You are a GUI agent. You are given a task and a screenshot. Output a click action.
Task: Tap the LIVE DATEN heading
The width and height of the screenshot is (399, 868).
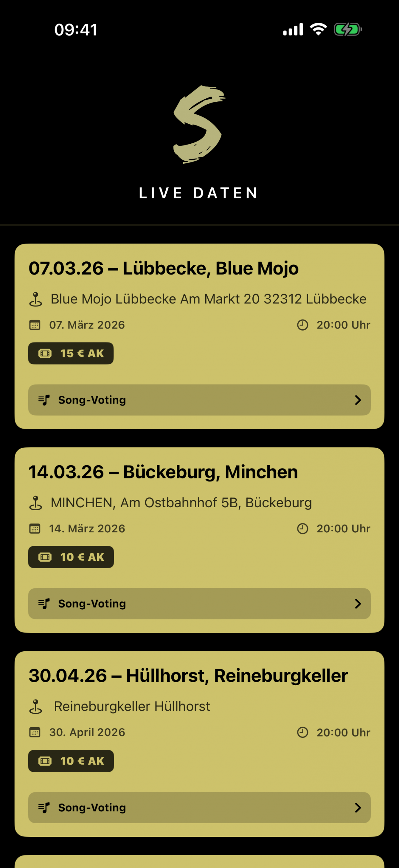click(199, 193)
